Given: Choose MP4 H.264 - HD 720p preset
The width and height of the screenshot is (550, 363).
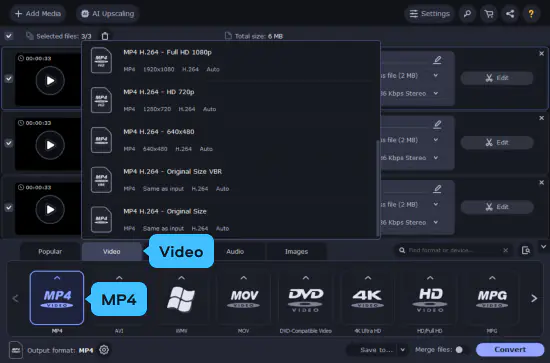Looking at the screenshot, I should 231,100.
